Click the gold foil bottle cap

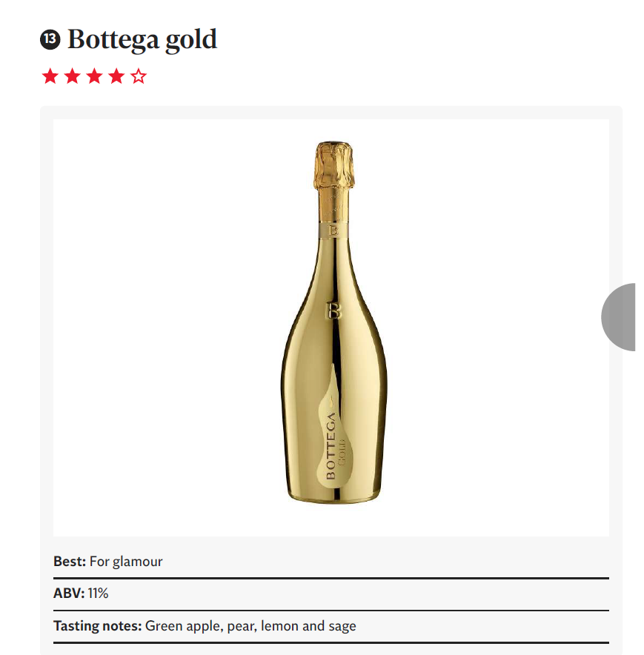coord(333,167)
